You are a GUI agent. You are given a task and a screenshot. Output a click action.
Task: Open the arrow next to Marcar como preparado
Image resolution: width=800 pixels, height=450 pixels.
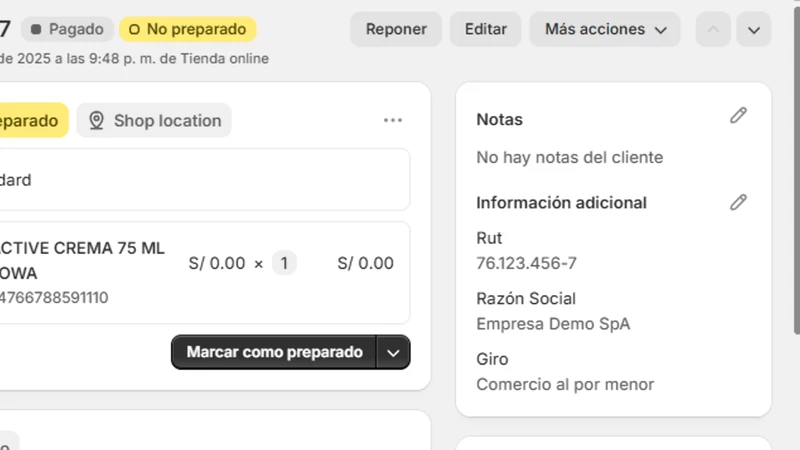(393, 353)
